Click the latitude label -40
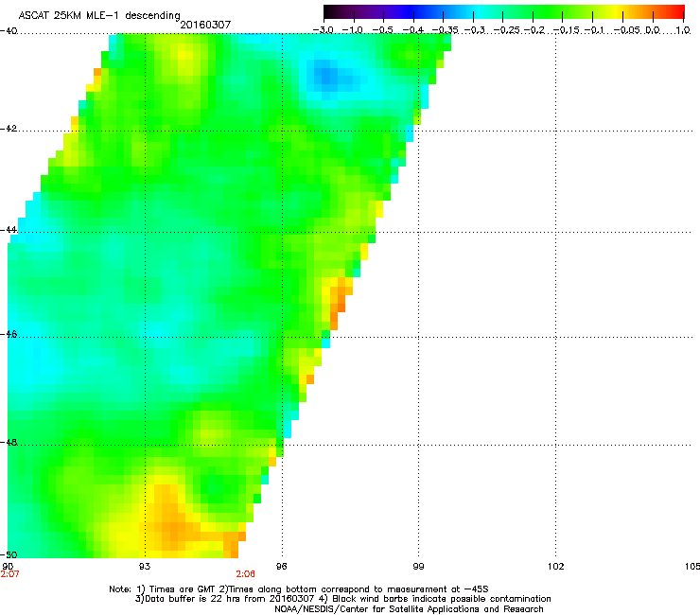700x615 pixels. (9, 31)
